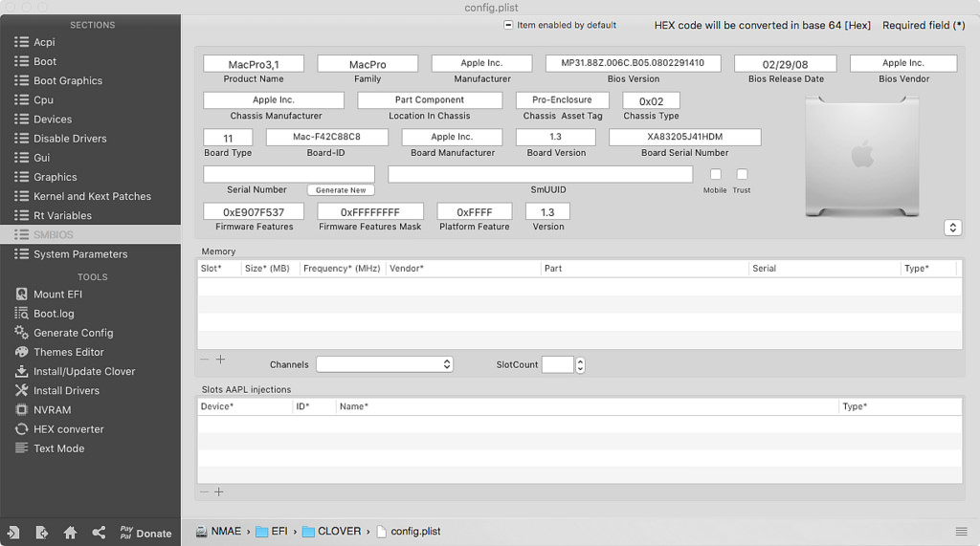Viewport: 980px width, 546px height.
Task: Click the home icon in bottom toolbar
Action: (70, 533)
